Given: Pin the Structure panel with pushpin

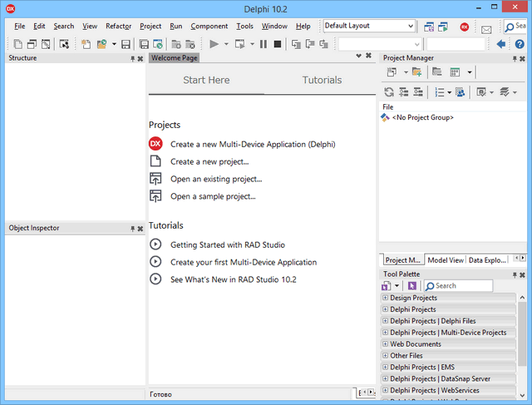Looking at the screenshot, I should (132, 58).
